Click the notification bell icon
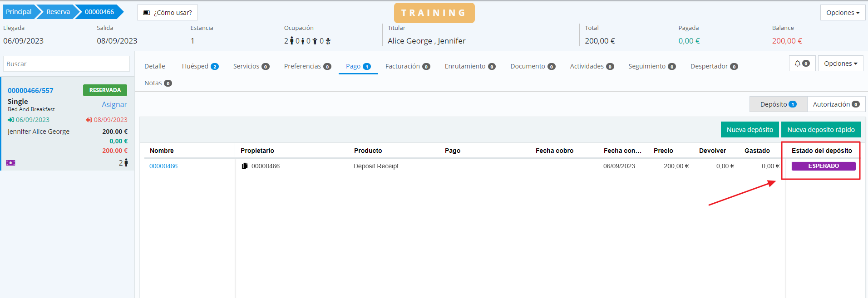This screenshot has height=298, width=868. 798,64
